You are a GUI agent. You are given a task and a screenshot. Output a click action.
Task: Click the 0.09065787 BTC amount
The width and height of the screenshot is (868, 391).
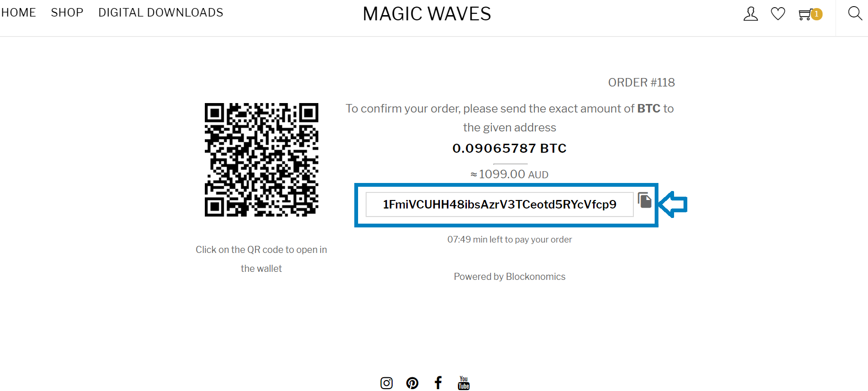point(509,148)
